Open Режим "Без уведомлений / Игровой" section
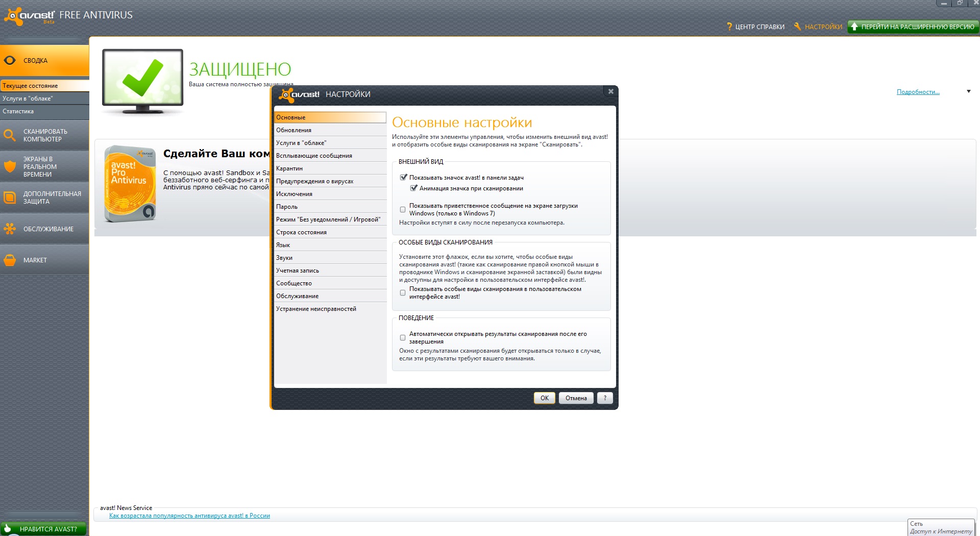The height and width of the screenshot is (536, 980). click(330, 220)
